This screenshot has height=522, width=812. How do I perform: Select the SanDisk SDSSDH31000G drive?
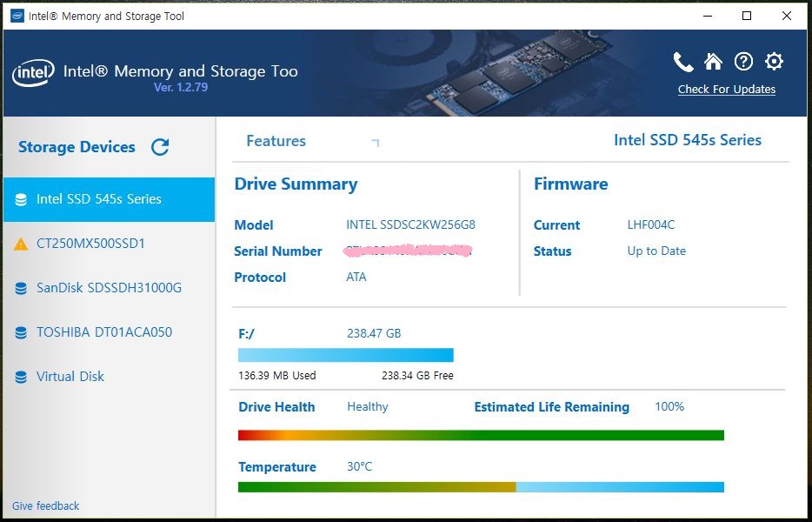pos(109,288)
